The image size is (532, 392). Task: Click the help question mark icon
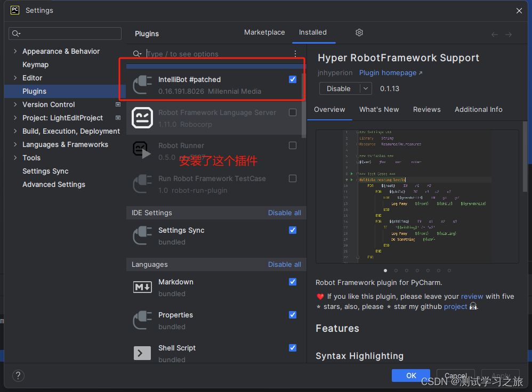click(18, 375)
